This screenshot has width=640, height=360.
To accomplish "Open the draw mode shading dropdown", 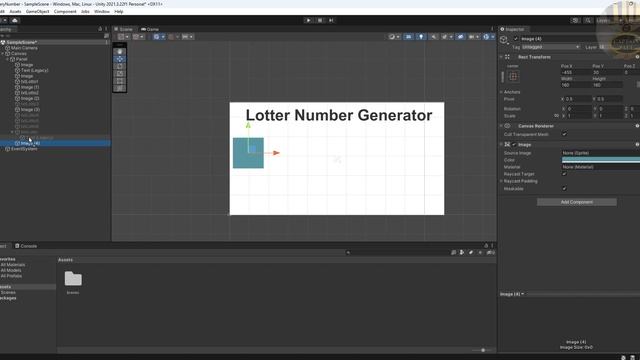I will tap(393, 37).
